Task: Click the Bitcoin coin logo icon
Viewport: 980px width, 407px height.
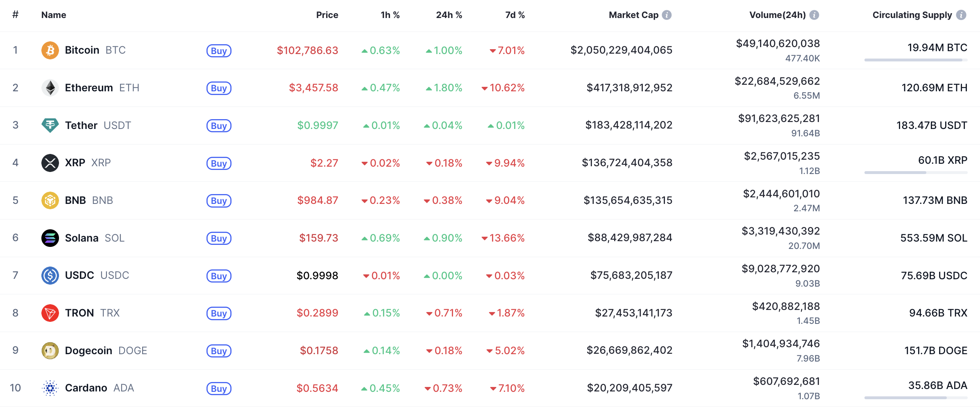Action: coord(50,50)
